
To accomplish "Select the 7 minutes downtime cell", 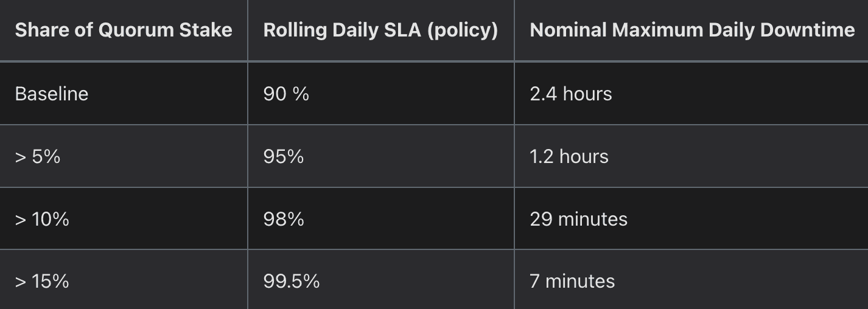I will pos(572,281).
